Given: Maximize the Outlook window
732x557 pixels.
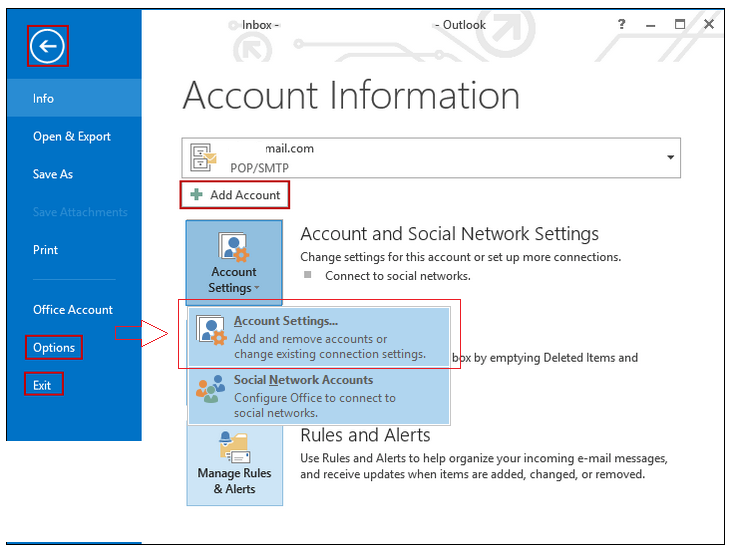Looking at the screenshot, I should [680, 24].
